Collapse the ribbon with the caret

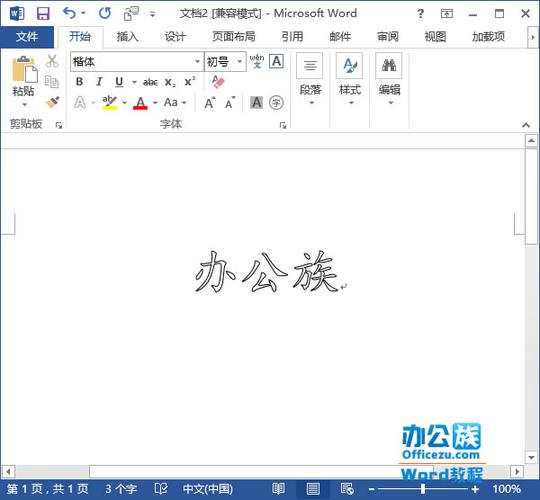pyautogui.click(x=526, y=125)
